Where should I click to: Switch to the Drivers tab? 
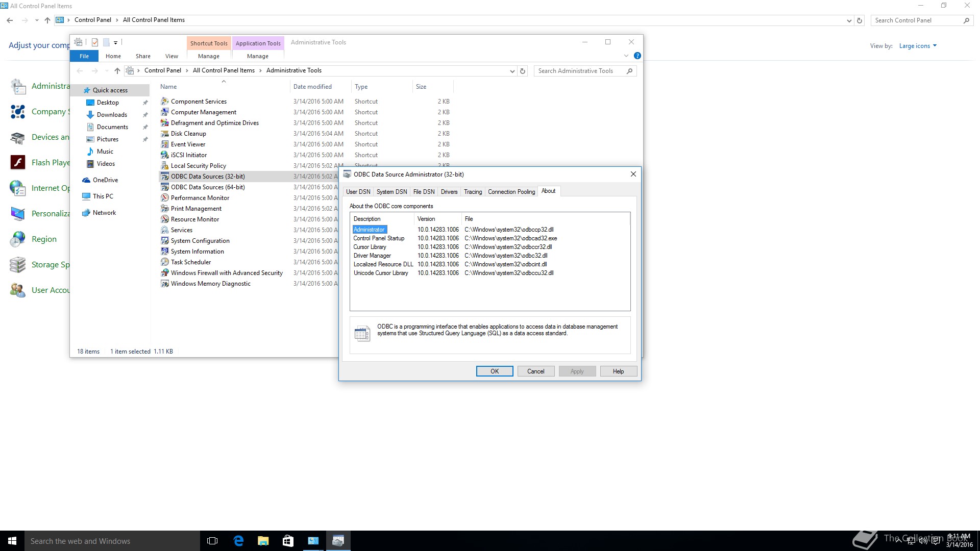(x=449, y=192)
